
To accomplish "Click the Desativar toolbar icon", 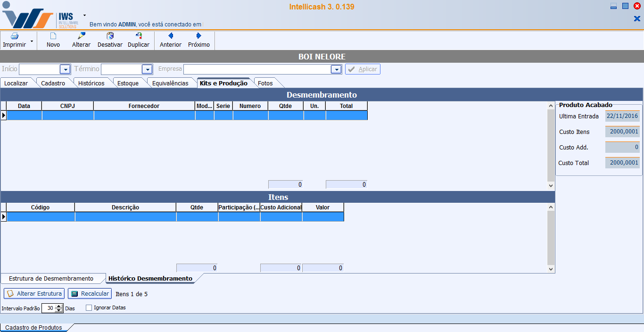I will tap(110, 36).
